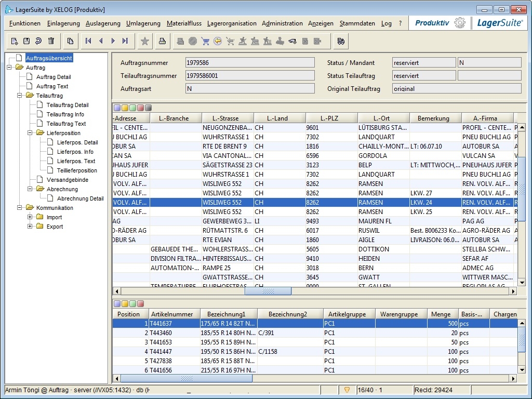Select Teillieferposition in the tree
532x399 pixels.
click(77, 170)
